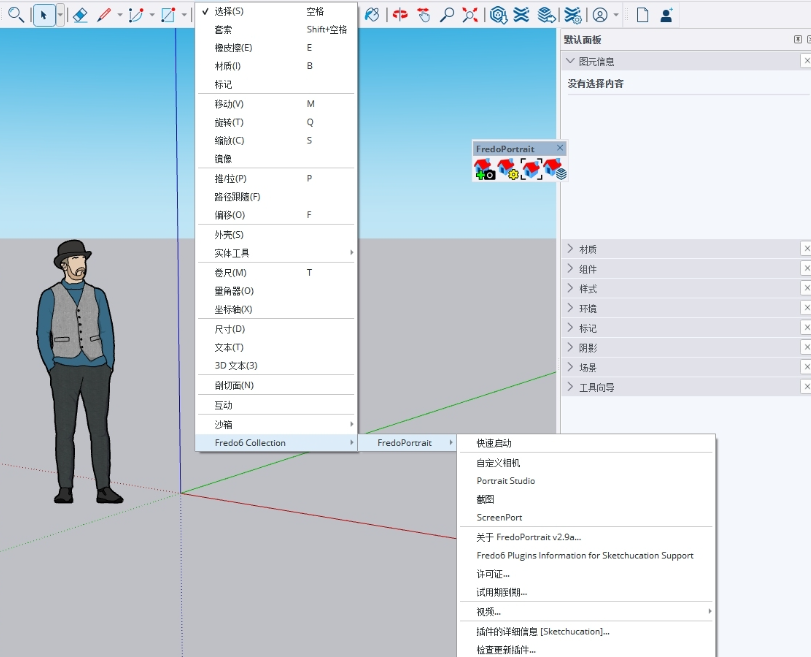Open 许可证... menu entry
811x657 pixels.
[493, 574]
